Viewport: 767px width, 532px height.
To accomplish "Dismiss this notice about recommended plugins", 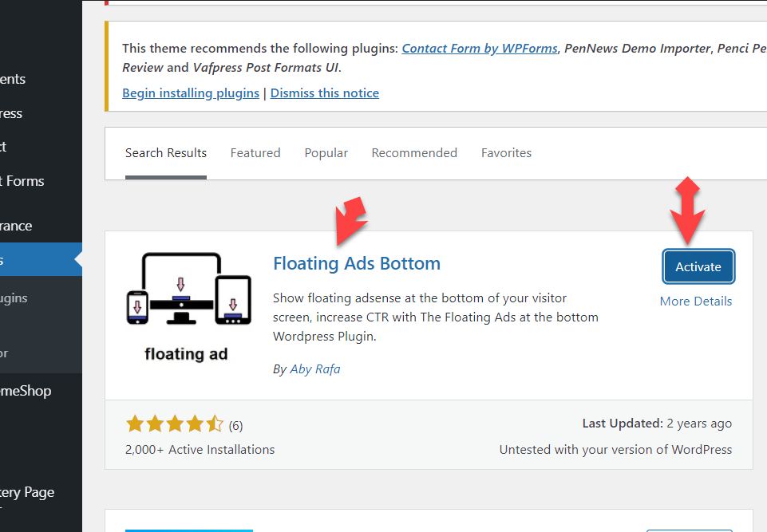I will click(325, 93).
